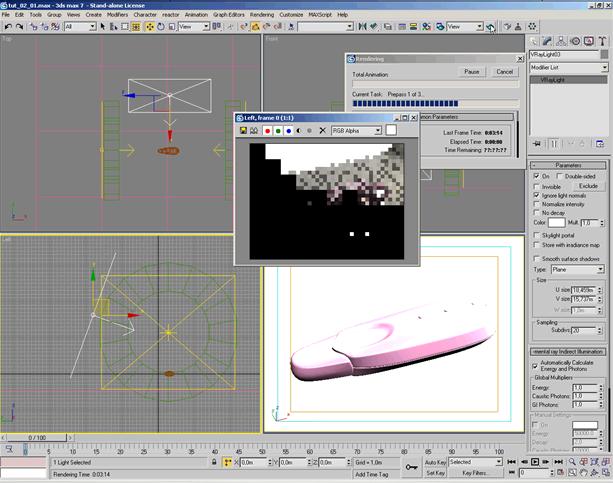Open the selection filter All dropdown
The width and height of the screenshot is (613, 483).
click(80, 27)
